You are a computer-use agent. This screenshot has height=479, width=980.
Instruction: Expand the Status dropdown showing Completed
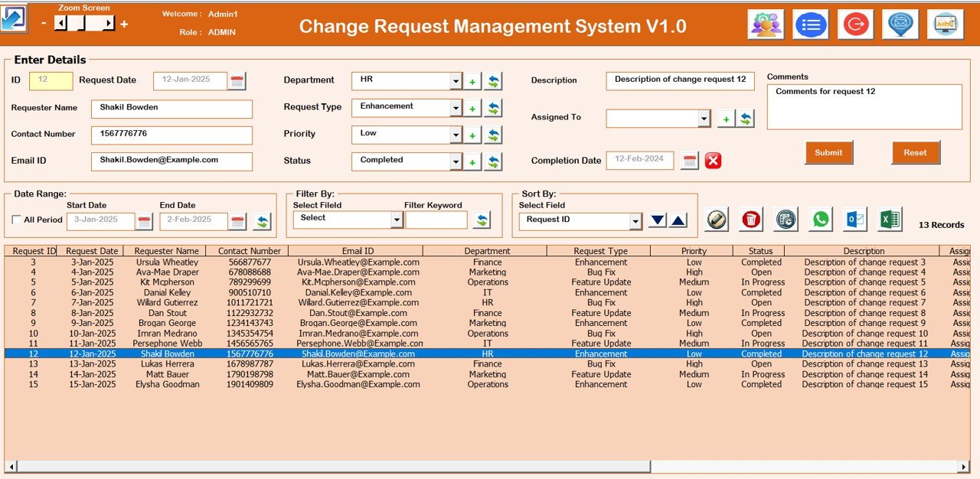456,162
